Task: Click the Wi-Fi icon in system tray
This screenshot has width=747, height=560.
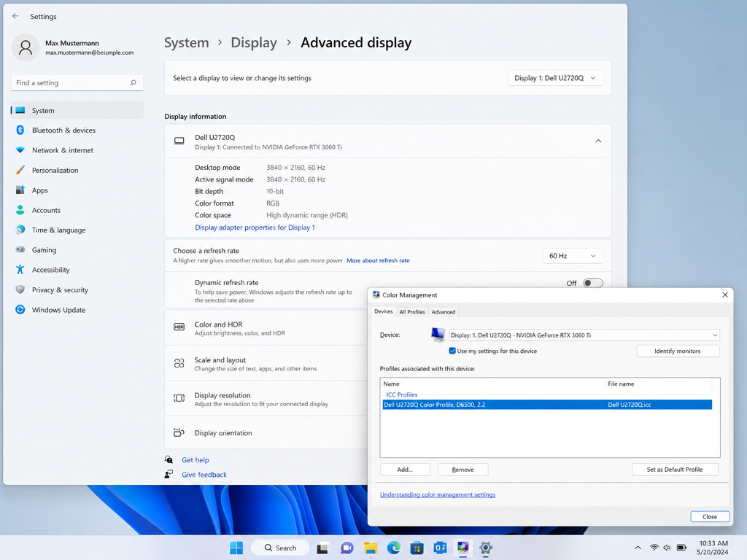Action: pos(654,548)
